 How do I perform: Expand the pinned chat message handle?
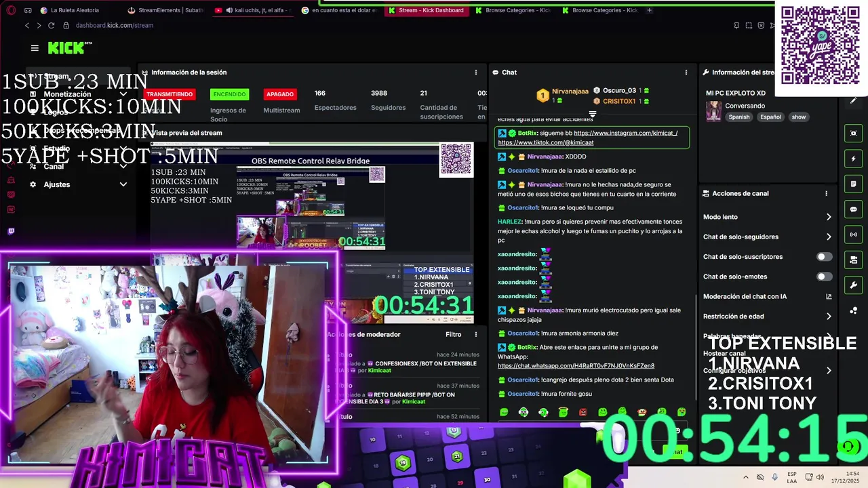[x=592, y=114]
